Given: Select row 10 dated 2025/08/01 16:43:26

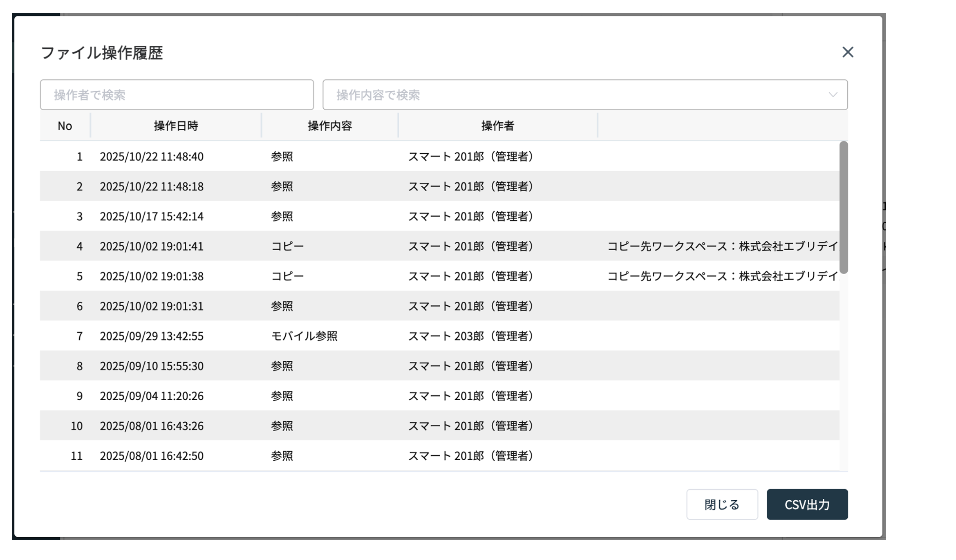Looking at the screenshot, I should pyautogui.click(x=152, y=426).
